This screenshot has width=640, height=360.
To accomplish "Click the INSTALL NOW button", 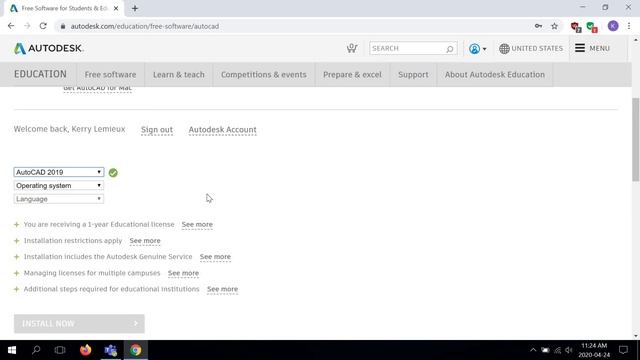I will tap(79, 324).
